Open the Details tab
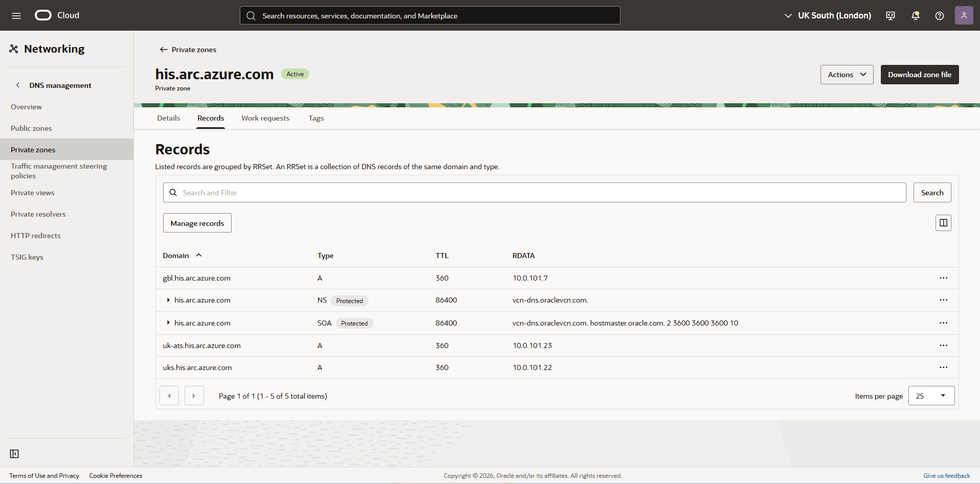The width and height of the screenshot is (980, 484). tap(168, 118)
